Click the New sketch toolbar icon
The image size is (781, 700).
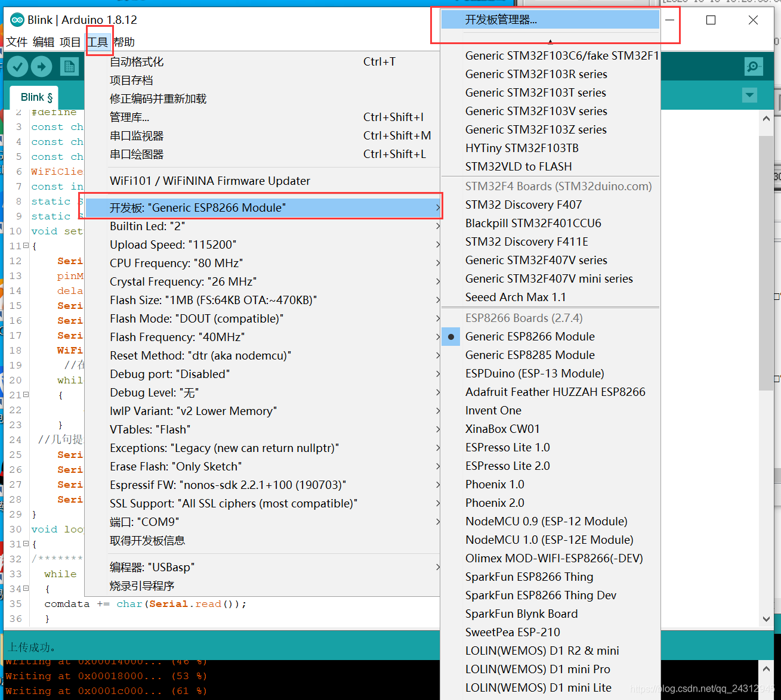(69, 66)
